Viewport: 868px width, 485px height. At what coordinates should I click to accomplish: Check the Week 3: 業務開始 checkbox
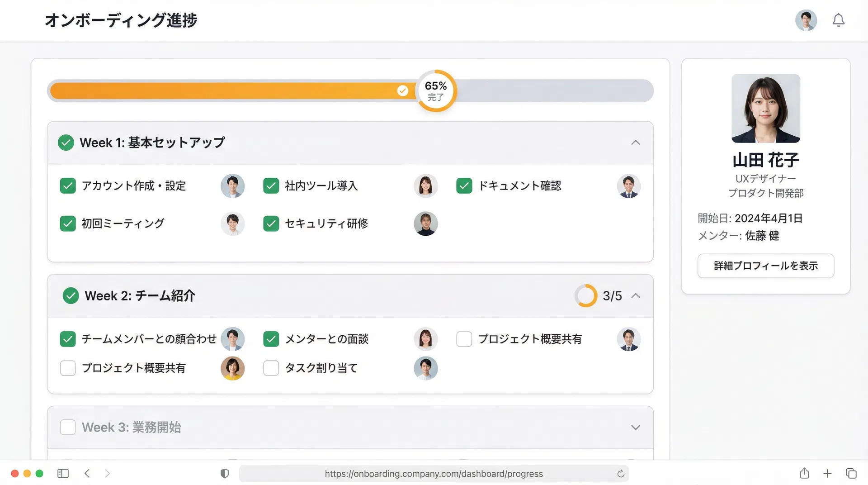coord(68,427)
